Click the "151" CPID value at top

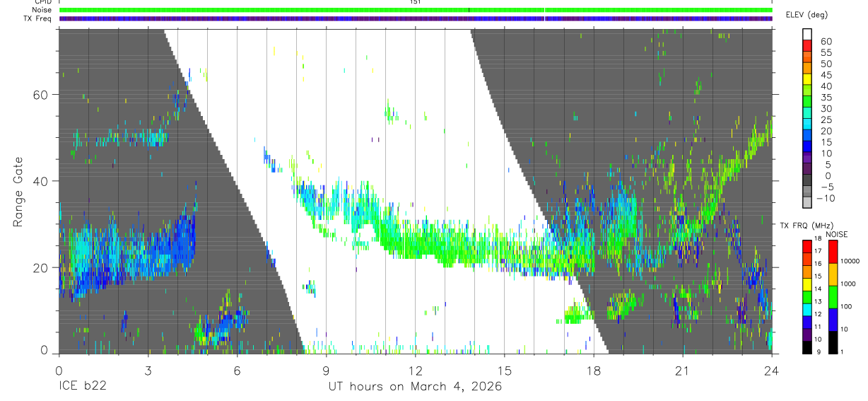pos(416,2)
